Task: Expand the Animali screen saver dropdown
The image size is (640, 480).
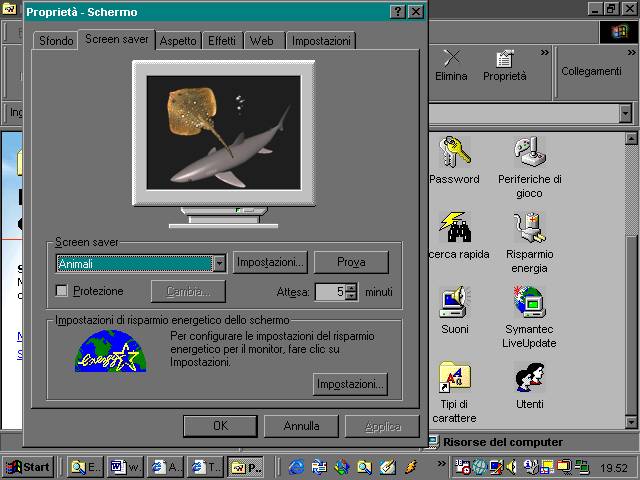Action: [x=219, y=264]
